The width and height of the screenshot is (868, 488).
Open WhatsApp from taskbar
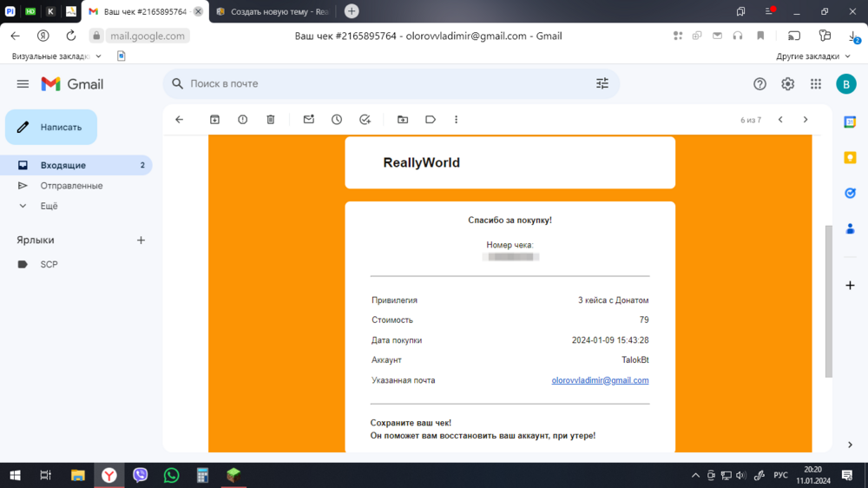click(171, 475)
